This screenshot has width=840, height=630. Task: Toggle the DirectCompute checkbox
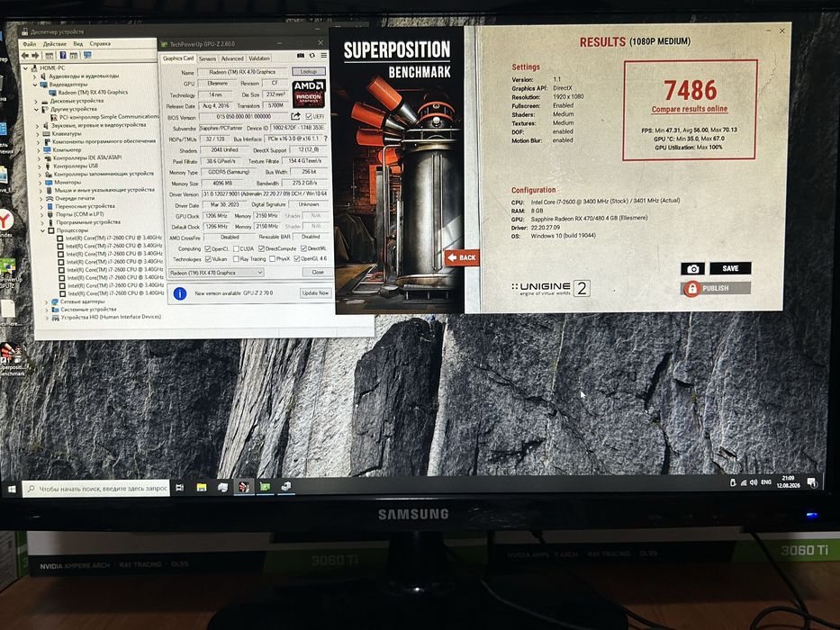(261, 248)
